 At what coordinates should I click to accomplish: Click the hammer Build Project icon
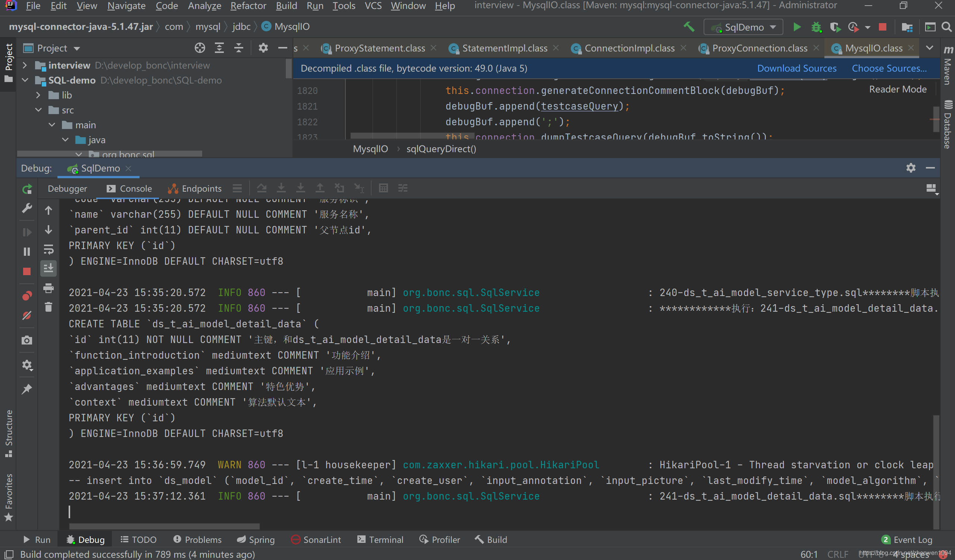click(689, 27)
